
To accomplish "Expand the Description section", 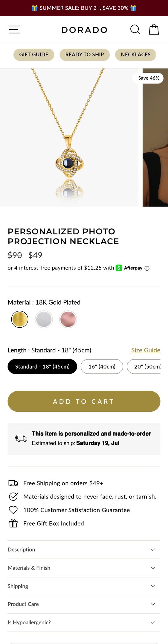I will pyautogui.click(x=84, y=549).
